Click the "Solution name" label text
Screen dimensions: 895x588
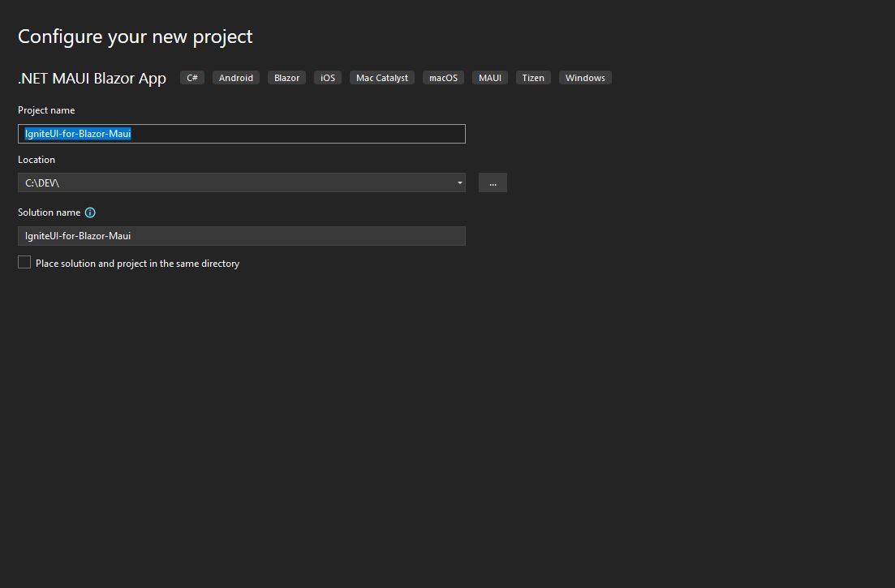tap(49, 212)
